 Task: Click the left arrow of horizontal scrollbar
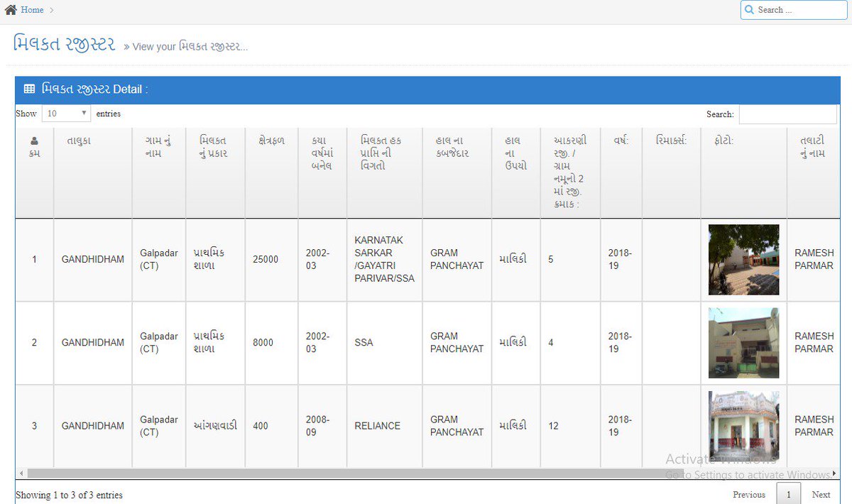pos(21,473)
